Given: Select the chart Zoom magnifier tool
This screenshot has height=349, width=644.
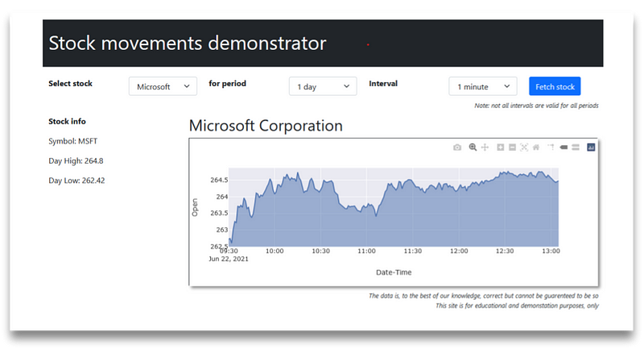Looking at the screenshot, I should [473, 147].
